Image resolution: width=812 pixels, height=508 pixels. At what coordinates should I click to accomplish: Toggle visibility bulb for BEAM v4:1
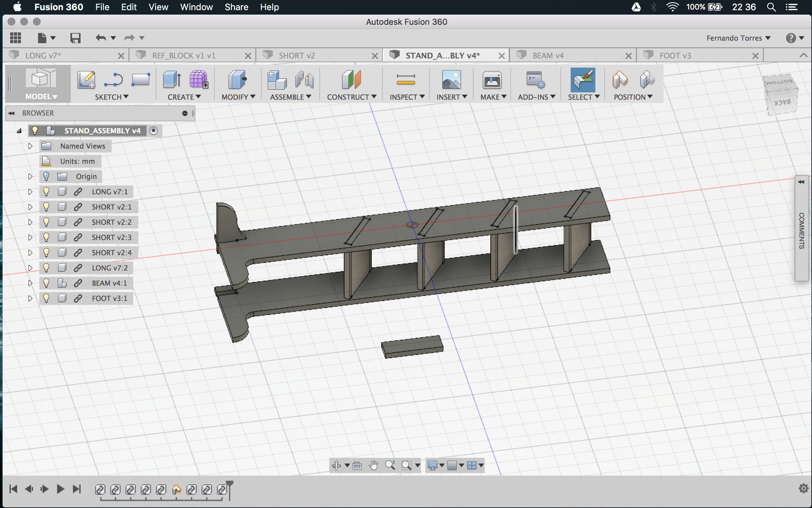coord(46,283)
